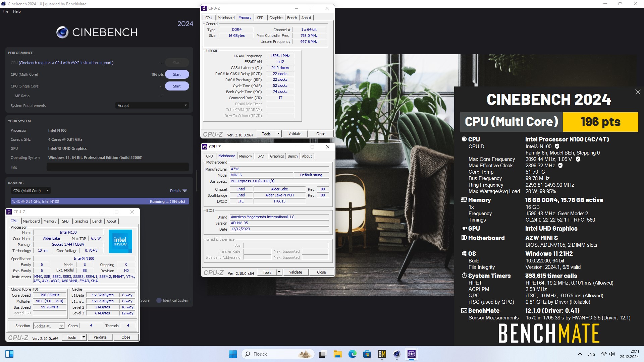Click Validate in CPU-Z CPU window
The width and height of the screenshot is (644, 362).
click(x=100, y=337)
